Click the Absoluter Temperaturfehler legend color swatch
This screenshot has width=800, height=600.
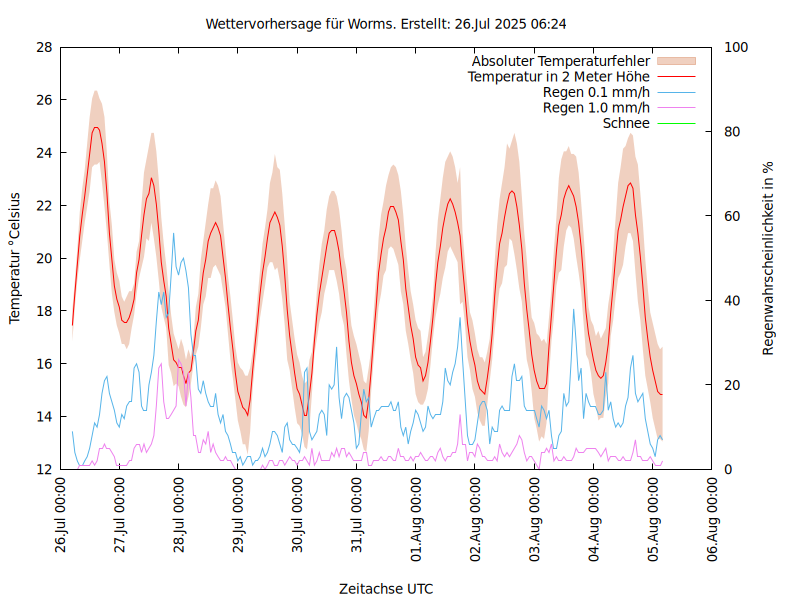point(675,61)
